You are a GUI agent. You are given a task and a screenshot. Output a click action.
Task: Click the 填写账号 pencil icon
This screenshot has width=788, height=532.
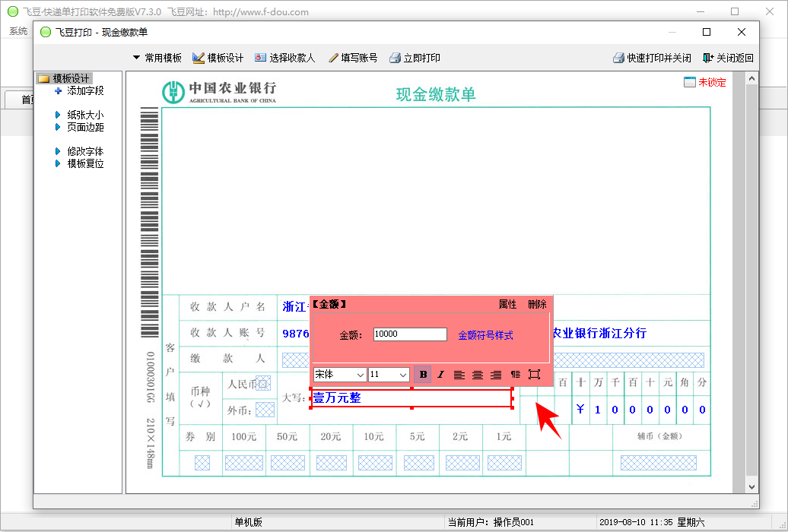click(x=333, y=58)
